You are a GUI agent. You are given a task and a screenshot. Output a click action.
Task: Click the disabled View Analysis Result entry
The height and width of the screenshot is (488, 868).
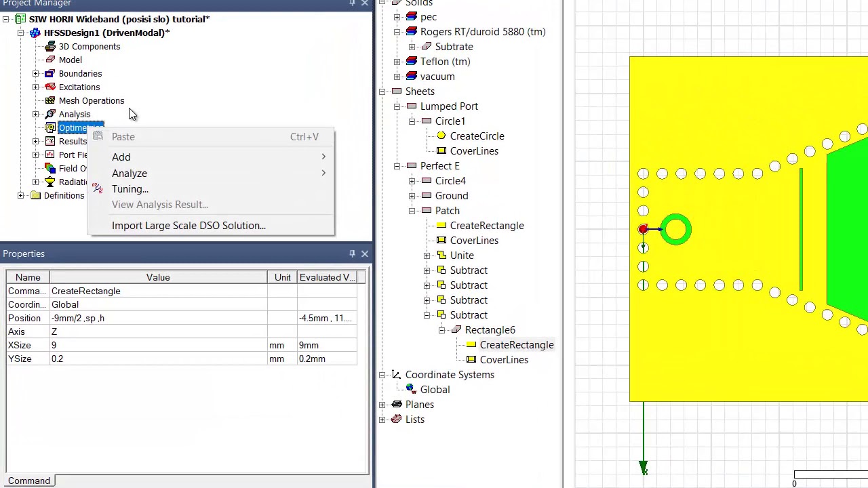point(211,205)
